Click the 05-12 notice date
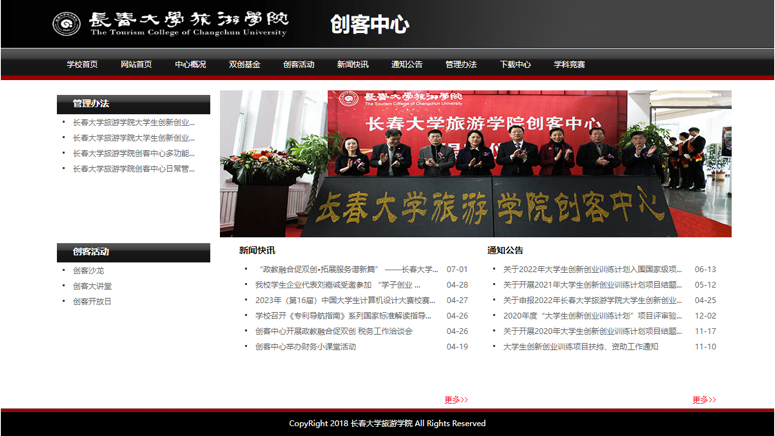Image resolution: width=775 pixels, height=436 pixels. 705,285
